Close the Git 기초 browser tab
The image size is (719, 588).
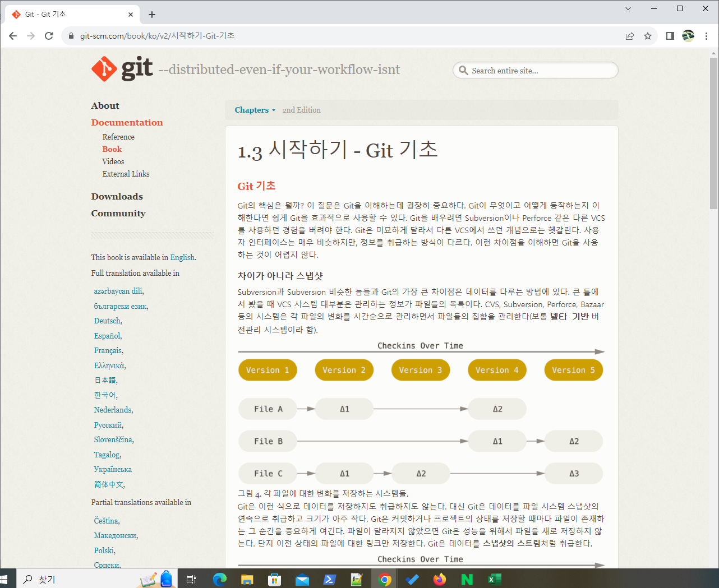[131, 15]
